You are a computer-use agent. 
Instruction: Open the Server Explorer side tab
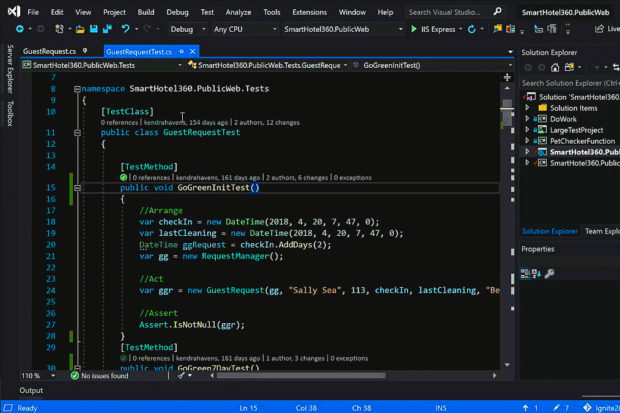click(10, 69)
